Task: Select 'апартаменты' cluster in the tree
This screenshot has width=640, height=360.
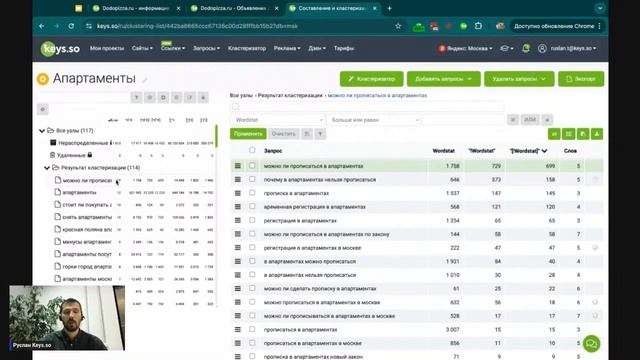Action: [80, 192]
